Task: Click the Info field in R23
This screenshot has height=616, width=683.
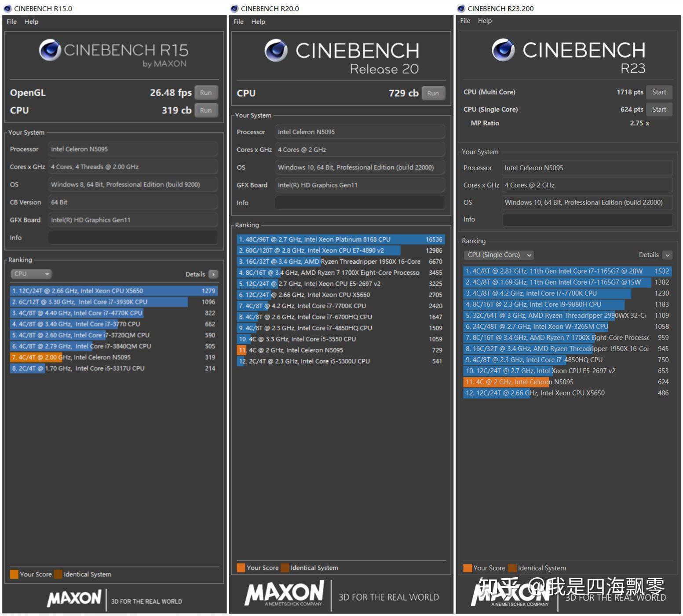Action: click(588, 220)
